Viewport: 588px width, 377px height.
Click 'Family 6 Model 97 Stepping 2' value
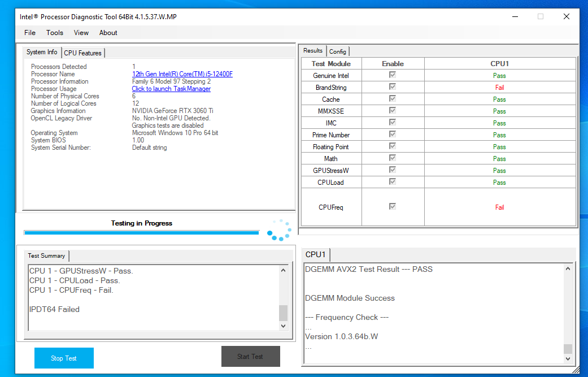coord(171,81)
